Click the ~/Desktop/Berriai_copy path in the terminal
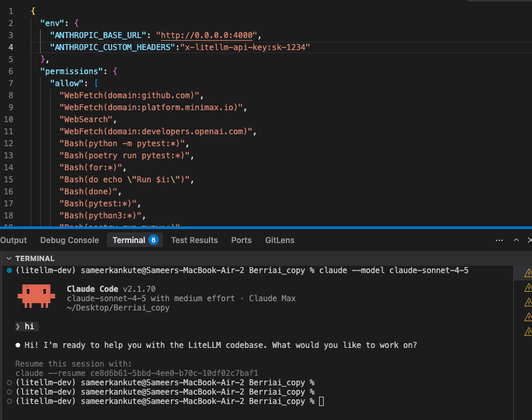Viewport: 532px width, 420px height. click(x=118, y=308)
